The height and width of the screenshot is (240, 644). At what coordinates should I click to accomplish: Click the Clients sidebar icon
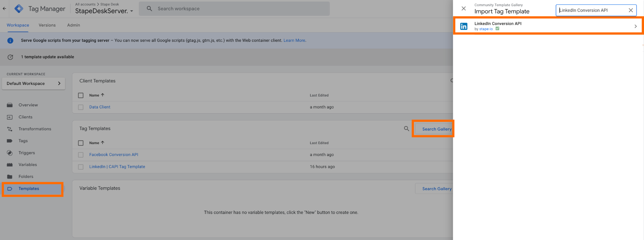10,117
